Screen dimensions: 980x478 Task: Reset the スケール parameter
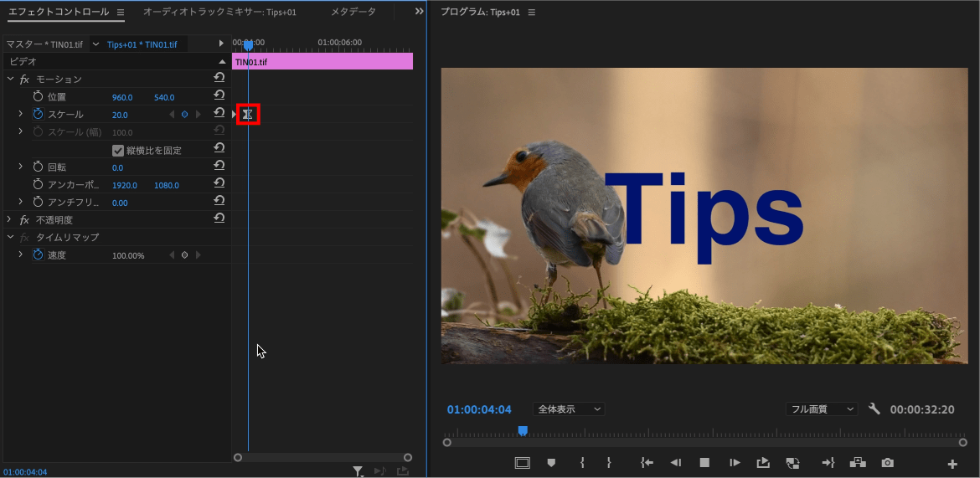[x=219, y=112]
